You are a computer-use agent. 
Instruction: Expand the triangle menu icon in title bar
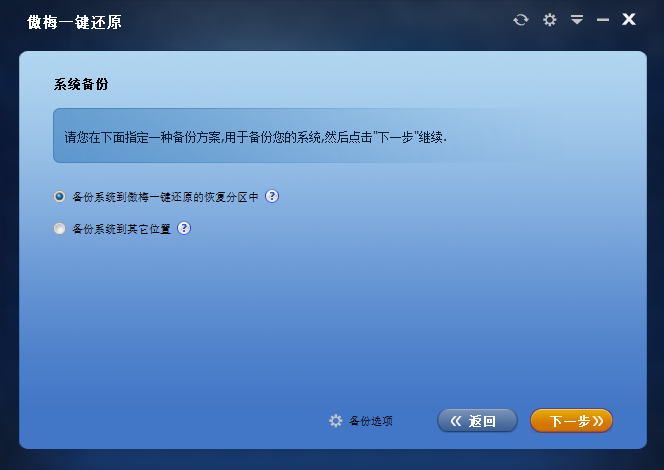click(577, 19)
